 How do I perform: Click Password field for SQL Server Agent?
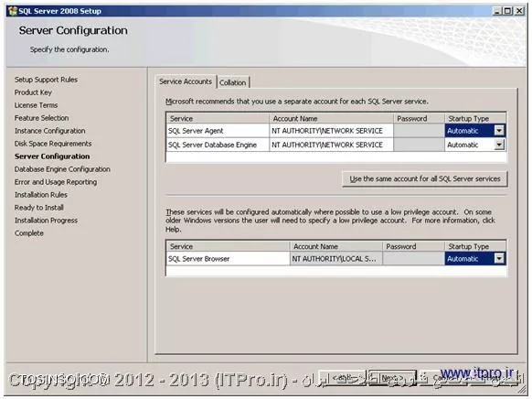(x=419, y=131)
